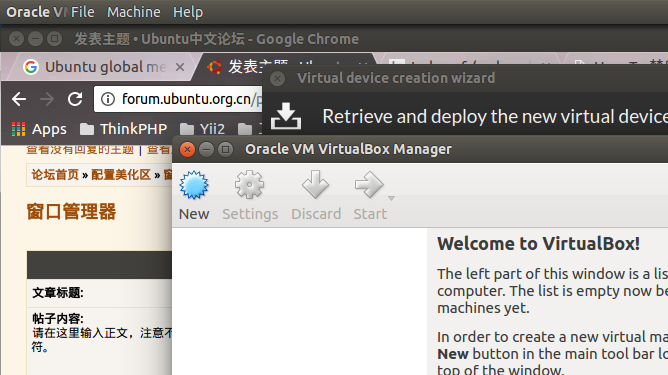
Task: Open the Machine menu
Action: click(x=133, y=12)
